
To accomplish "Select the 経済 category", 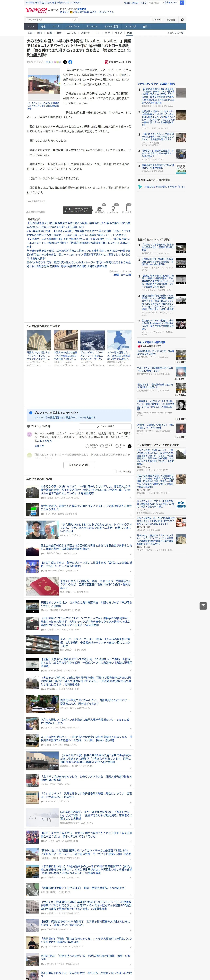I will (59, 33).
